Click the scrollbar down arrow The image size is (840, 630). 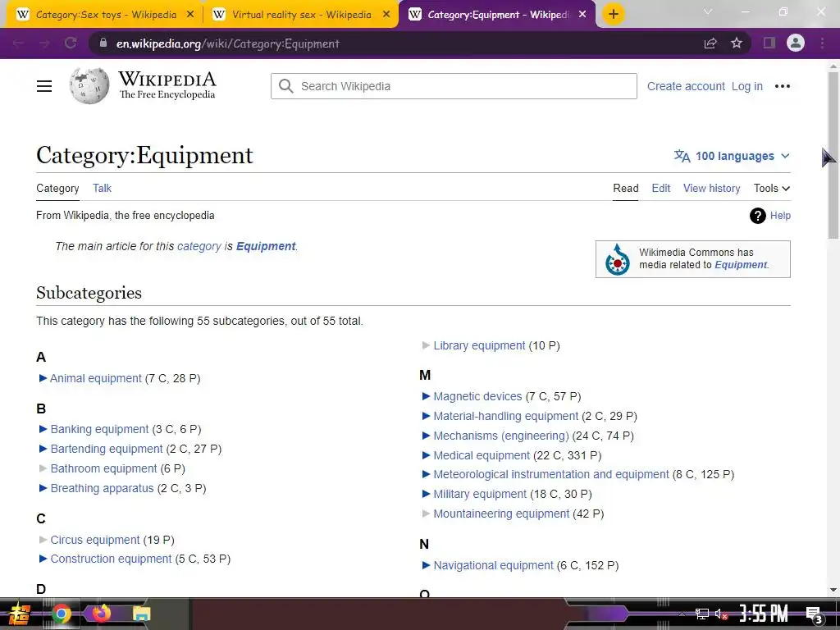(833, 590)
